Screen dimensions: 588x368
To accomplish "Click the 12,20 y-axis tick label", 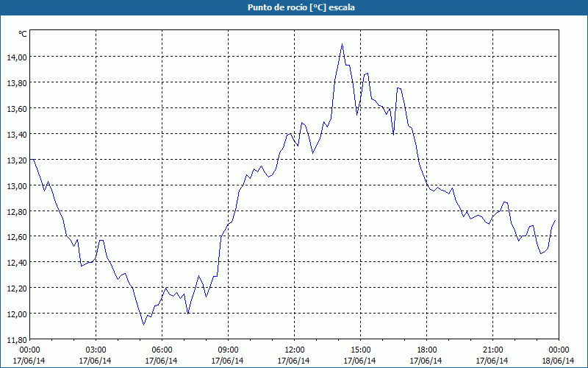I will coord(17,288).
